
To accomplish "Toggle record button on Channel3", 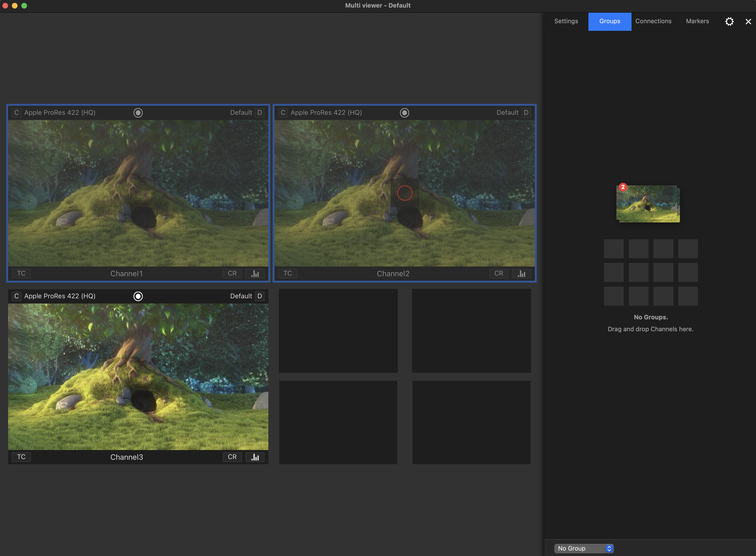I will coord(138,296).
